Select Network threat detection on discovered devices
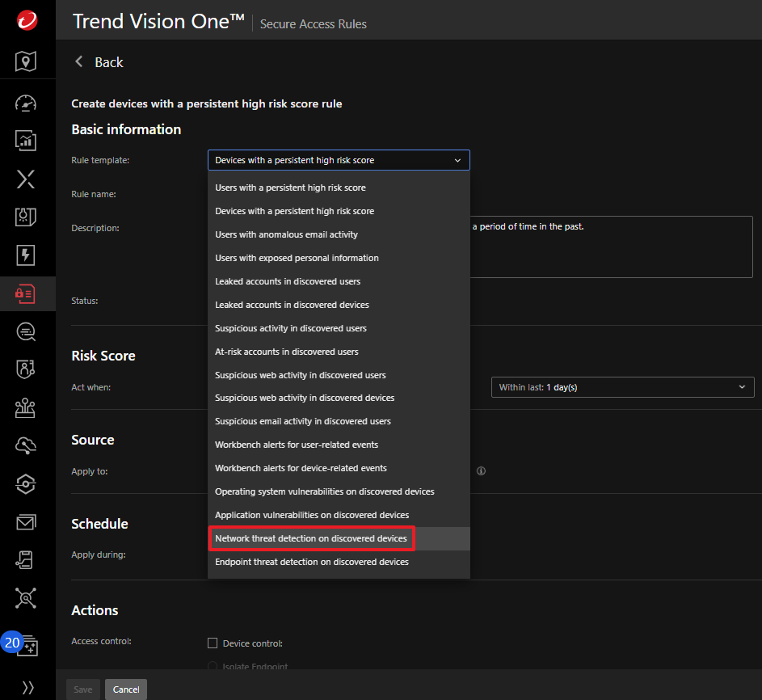The height and width of the screenshot is (700, 762). [x=311, y=538]
